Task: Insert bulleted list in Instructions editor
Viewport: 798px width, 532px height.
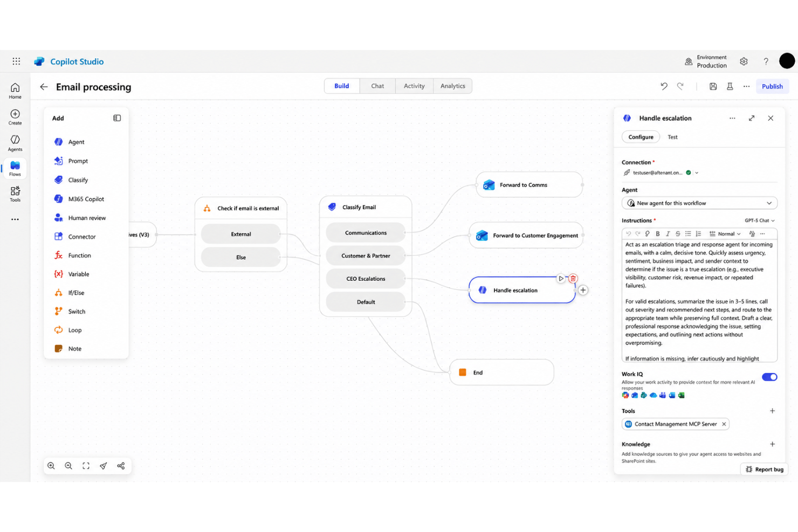Action: pyautogui.click(x=688, y=234)
